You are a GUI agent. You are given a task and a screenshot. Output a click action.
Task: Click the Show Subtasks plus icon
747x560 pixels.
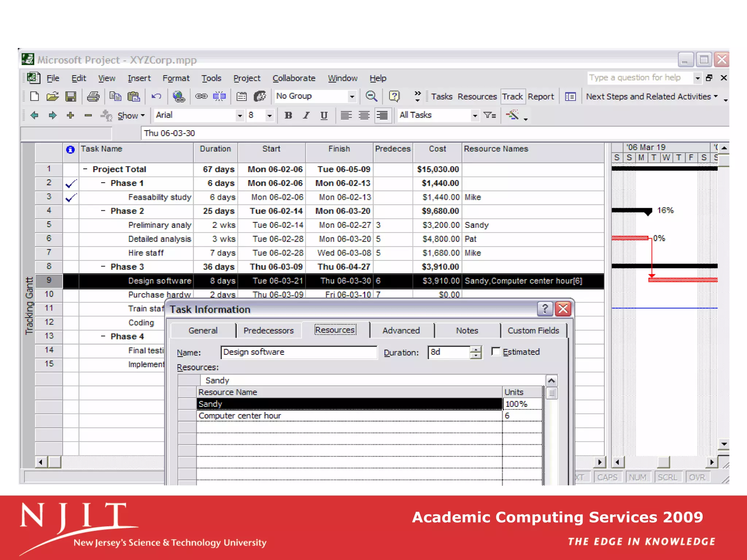tap(70, 115)
